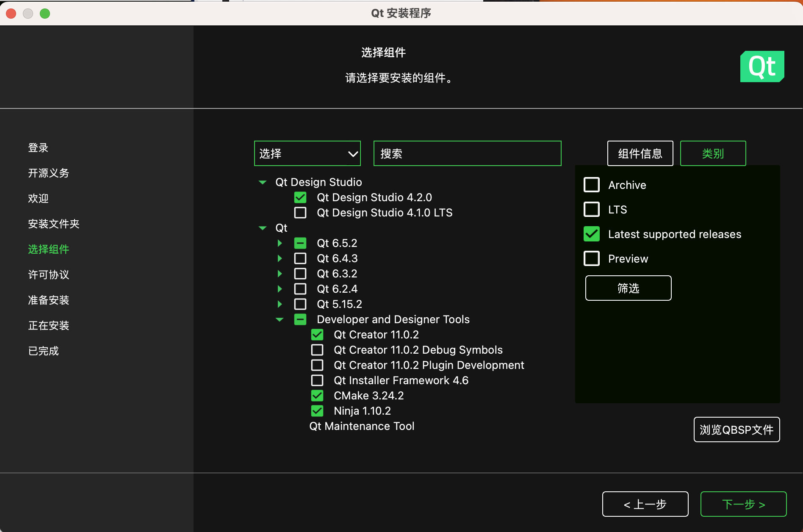Check Qt Design Studio 4.2.0 checkbox
Image resolution: width=803 pixels, height=532 pixels.
pyautogui.click(x=300, y=197)
